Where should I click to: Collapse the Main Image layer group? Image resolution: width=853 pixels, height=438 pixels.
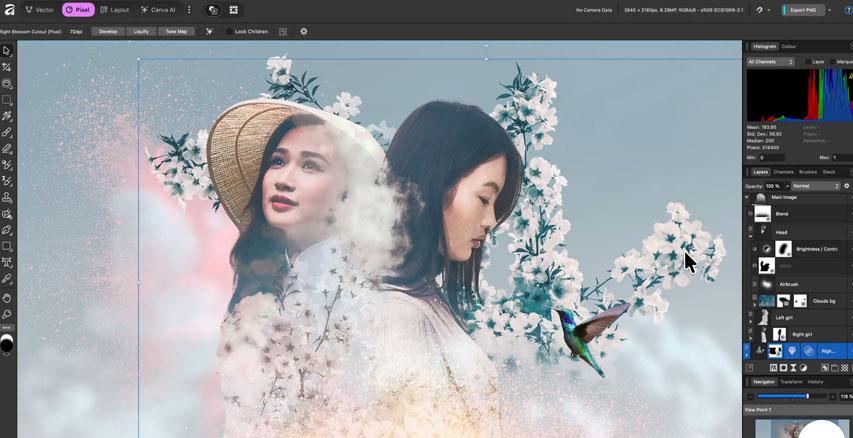[747, 197]
